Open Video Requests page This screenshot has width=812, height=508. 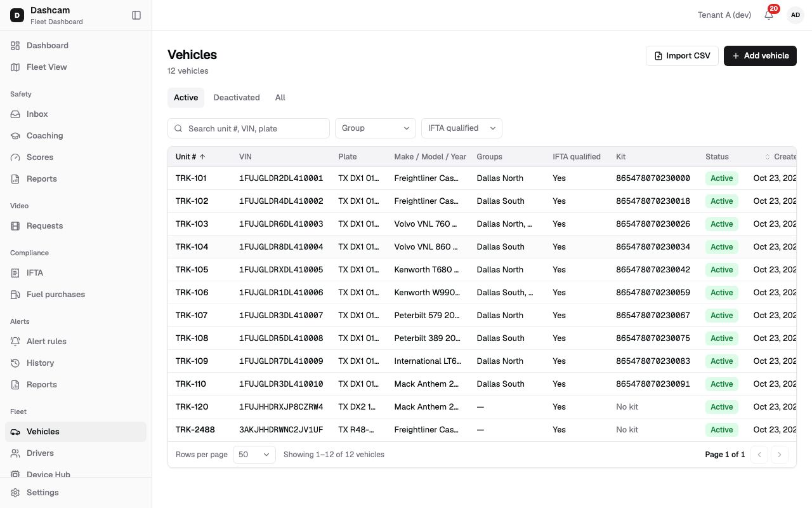pyautogui.click(x=76, y=226)
